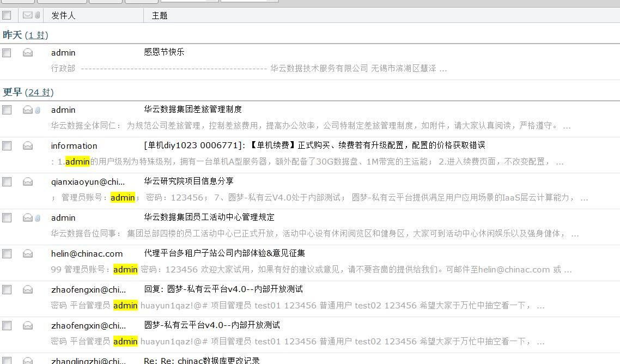Click attachment clip on 员工活动中心管理规定 email
620x364 pixels.
coord(38,218)
